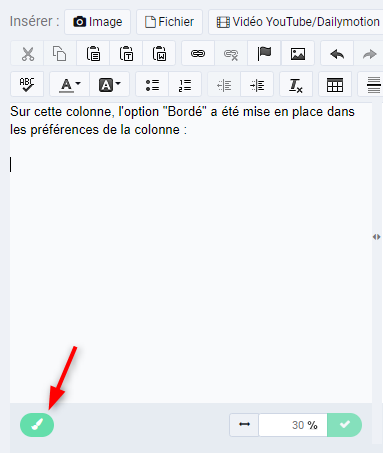Run the ABC spell checker
Image resolution: width=383 pixels, height=453 pixels.
click(27, 84)
